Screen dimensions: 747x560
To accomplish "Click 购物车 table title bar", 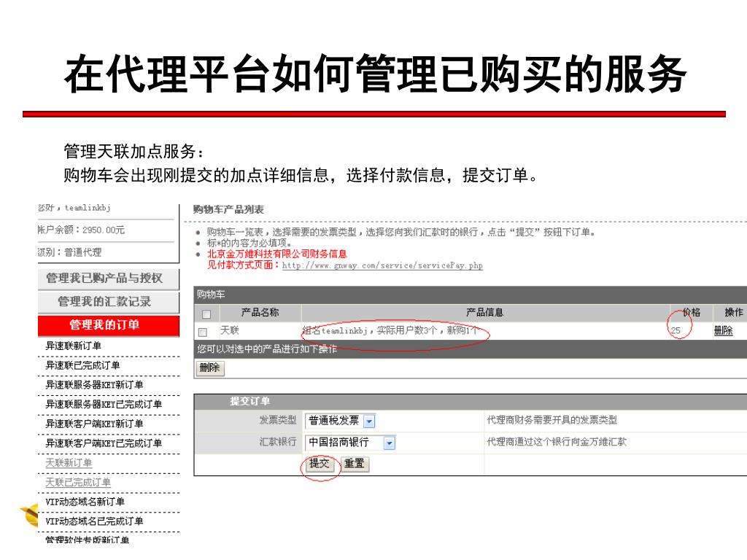I will 471,295.
